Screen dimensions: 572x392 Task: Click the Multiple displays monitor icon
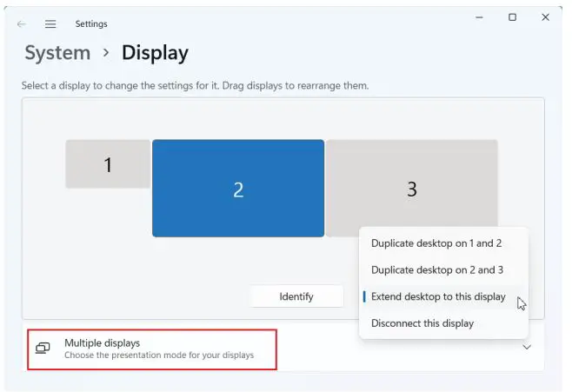pyautogui.click(x=42, y=349)
